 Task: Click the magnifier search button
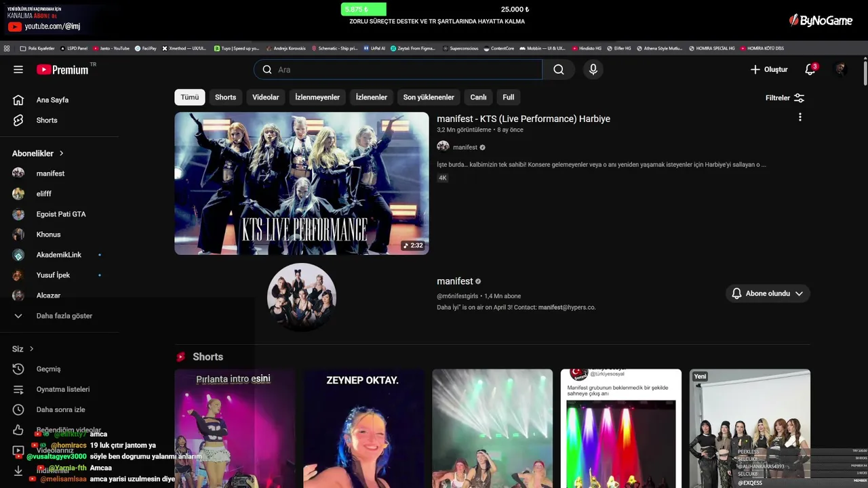[558, 70]
